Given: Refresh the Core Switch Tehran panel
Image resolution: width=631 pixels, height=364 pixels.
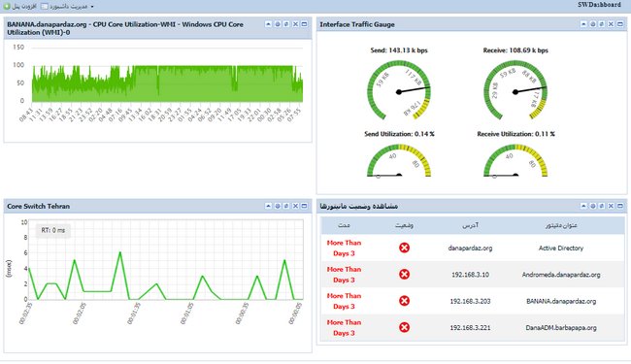Looking at the screenshot, I should [x=286, y=206].
